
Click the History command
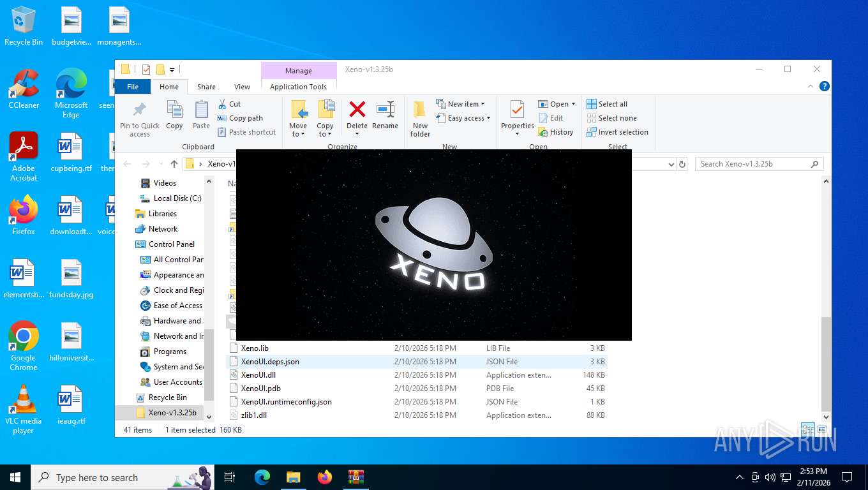pyautogui.click(x=556, y=132)
